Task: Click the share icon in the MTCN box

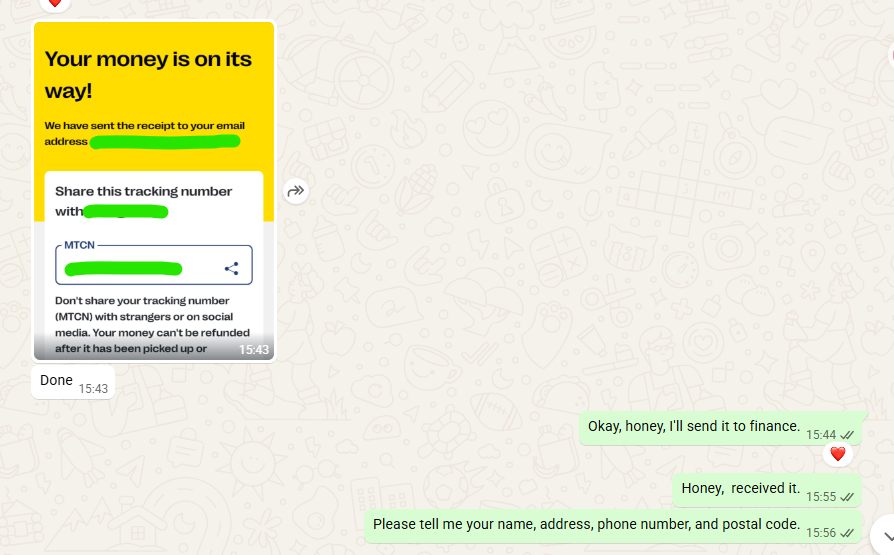Action: (231, 269)
